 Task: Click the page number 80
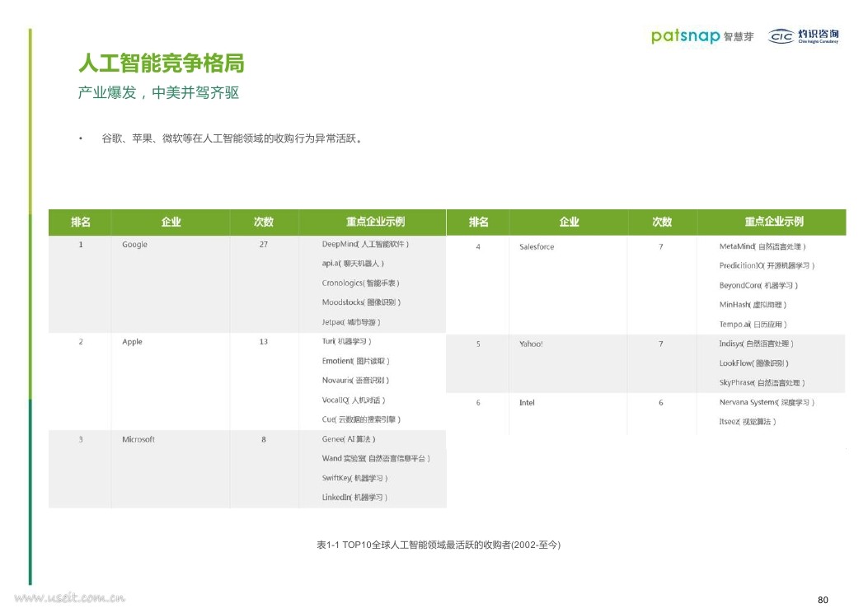point(823,600)
